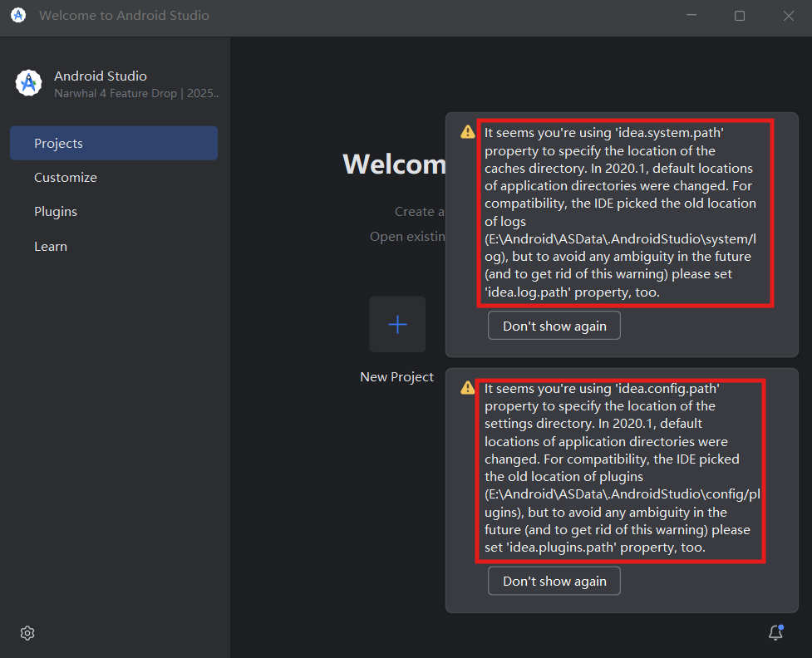Open notifications bell icon
The image size is (812, 658).
(x=775, y=632)
